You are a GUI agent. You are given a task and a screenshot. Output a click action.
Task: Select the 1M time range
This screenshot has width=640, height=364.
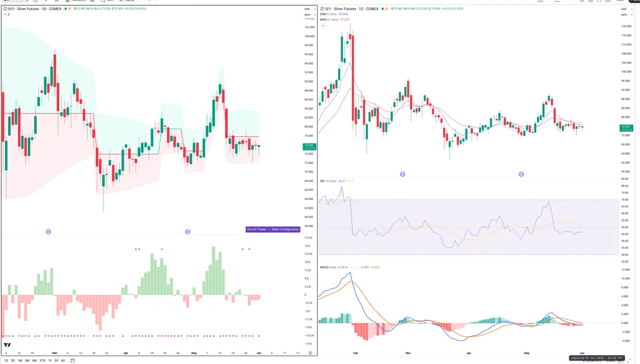click(20, 360)
